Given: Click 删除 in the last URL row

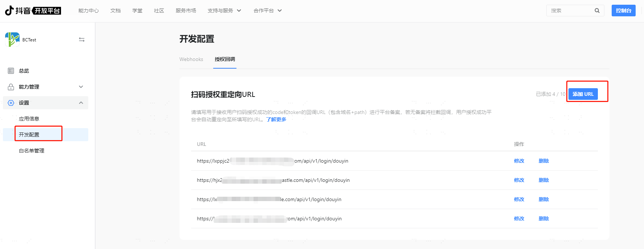Looking at the screenshot, I should [x=544, y=219].
